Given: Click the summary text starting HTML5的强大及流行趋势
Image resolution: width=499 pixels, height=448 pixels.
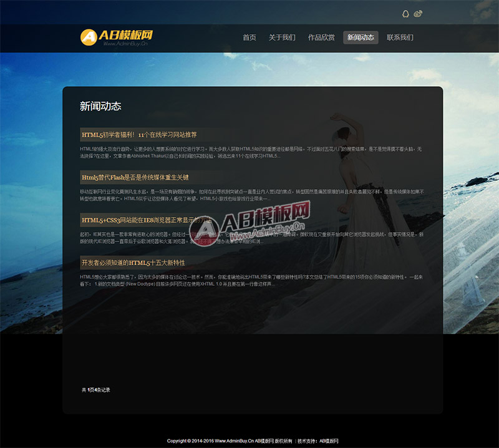Looking at the screenshot, I should (251, 152).
